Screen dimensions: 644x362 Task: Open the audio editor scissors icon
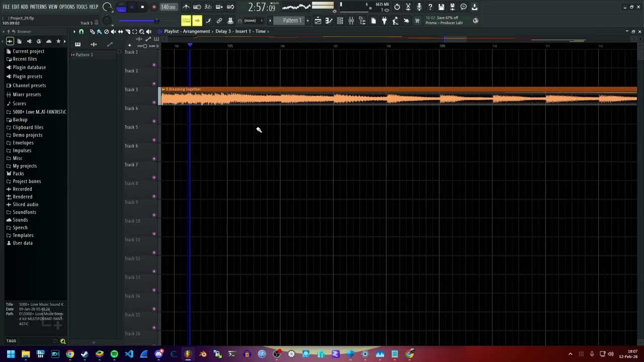pos(408,7)
